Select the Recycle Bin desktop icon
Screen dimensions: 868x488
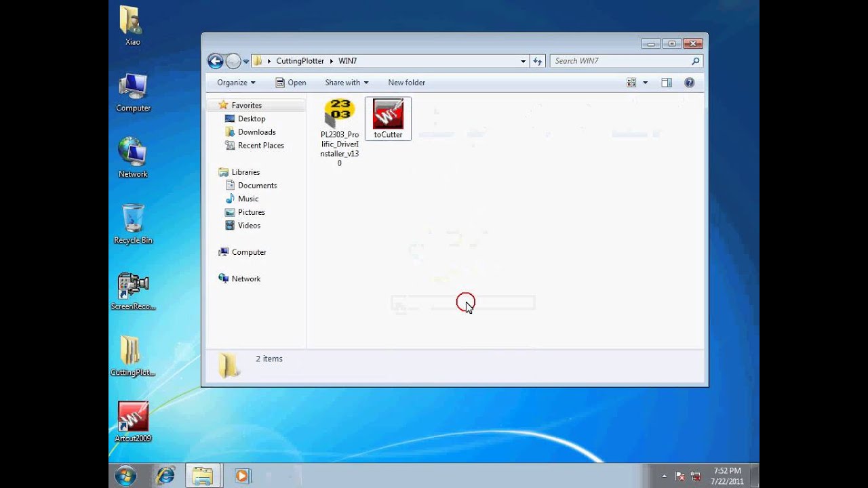coord(133,224)
